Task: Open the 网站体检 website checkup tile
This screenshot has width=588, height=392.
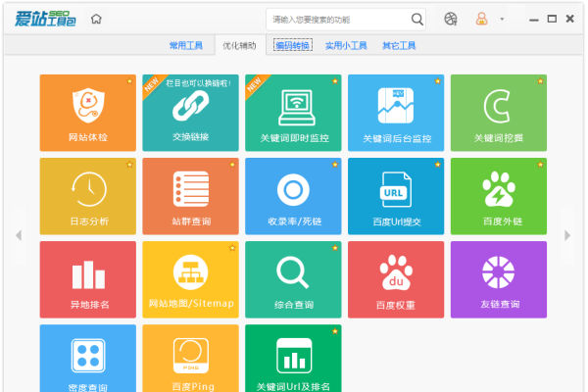Action: pos(88,113)
